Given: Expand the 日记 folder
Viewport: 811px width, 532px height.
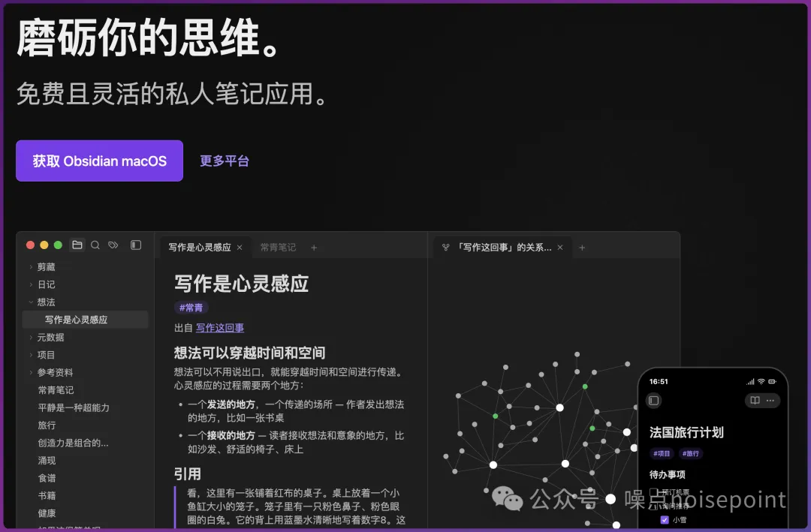Looking at the screenshot, I should point(31,284).
